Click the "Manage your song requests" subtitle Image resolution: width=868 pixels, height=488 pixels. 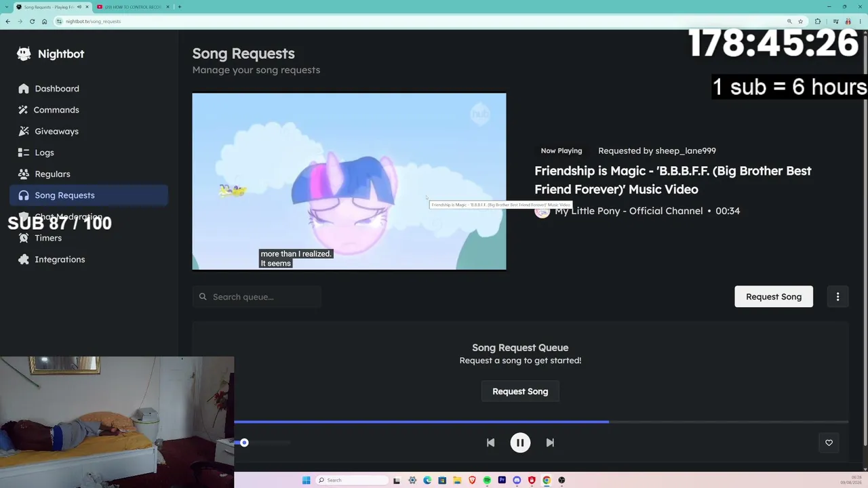tap(256, 70)
